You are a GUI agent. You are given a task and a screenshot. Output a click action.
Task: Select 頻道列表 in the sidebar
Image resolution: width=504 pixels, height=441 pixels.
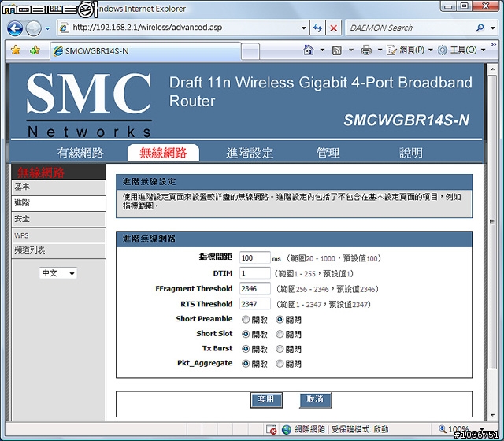58,250
